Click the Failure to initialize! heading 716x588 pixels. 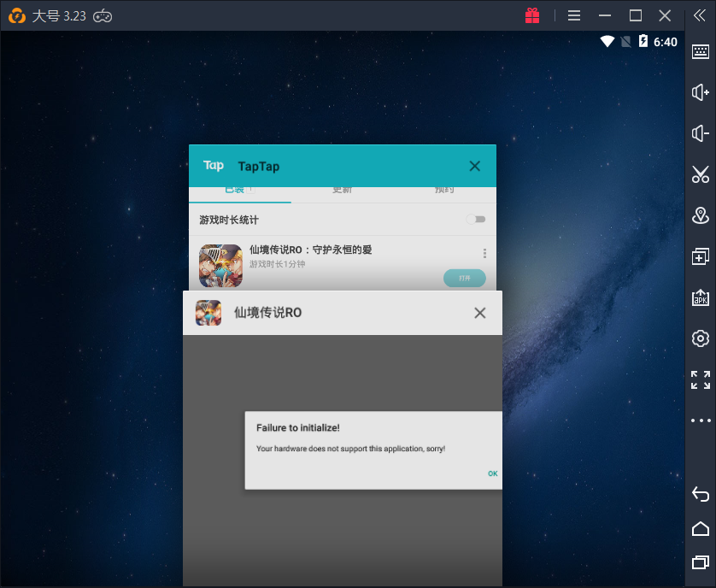[297, 427]
